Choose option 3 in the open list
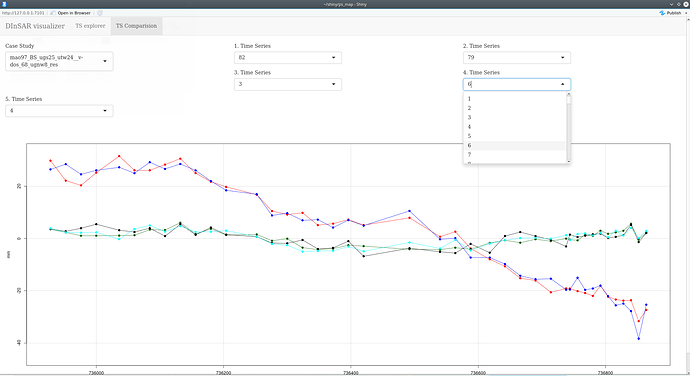This screenshot has height=376, width=690. coord(514,118)
